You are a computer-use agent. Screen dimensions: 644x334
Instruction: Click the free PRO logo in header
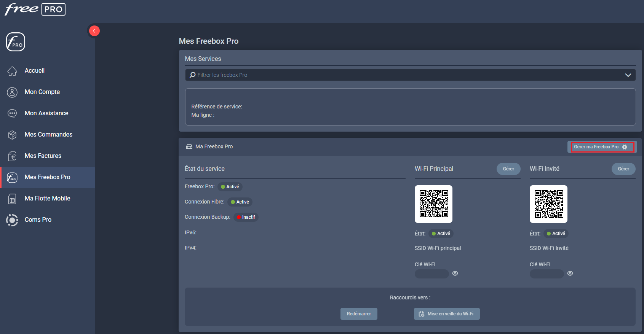[35, 9]
